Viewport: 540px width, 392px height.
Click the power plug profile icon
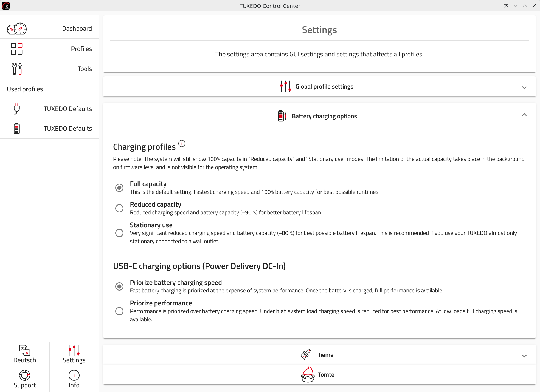pos(17,109)
